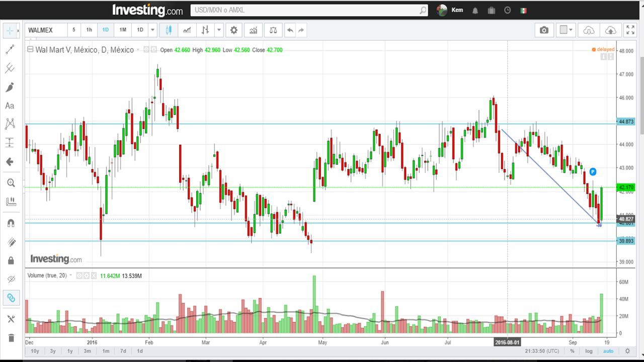Screen dimensions: 644x362
Task: Expand the chart style dropdown arrow
Action: pos(218,30)
